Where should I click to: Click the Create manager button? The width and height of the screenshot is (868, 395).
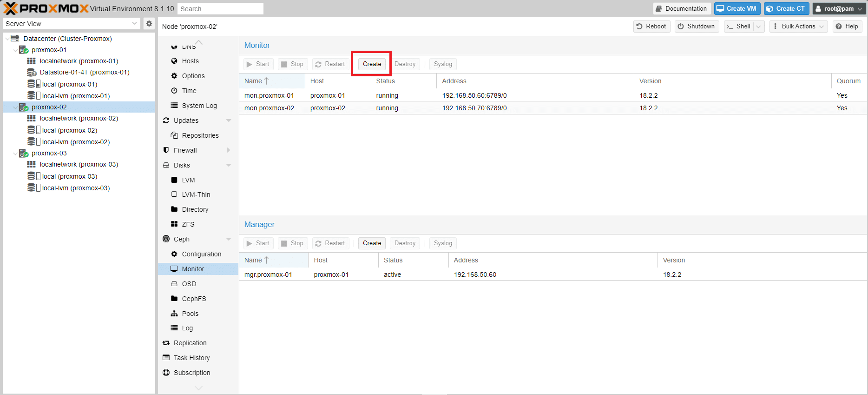[x=372, y=243]
